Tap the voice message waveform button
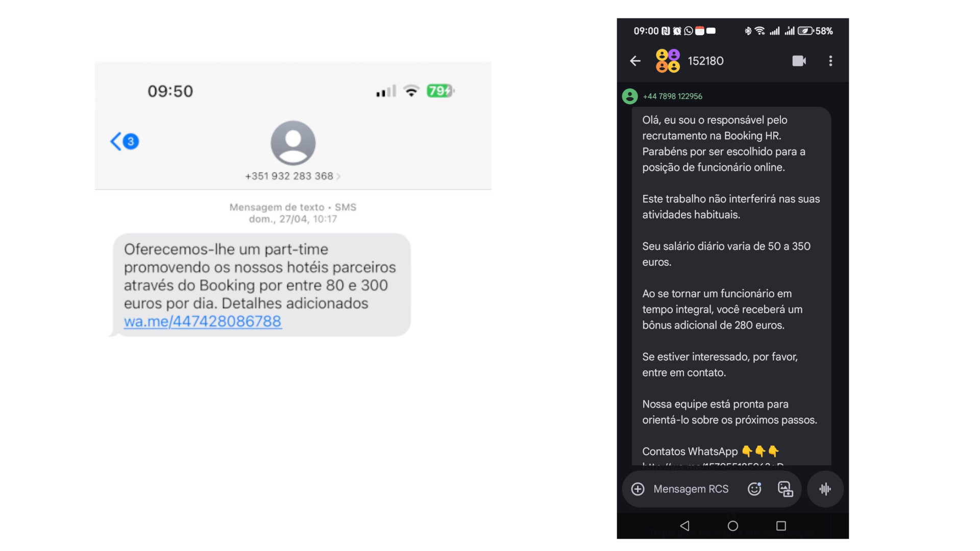This screenshot has height=551, width=980. pyautogui.click(x=825, y=489)
